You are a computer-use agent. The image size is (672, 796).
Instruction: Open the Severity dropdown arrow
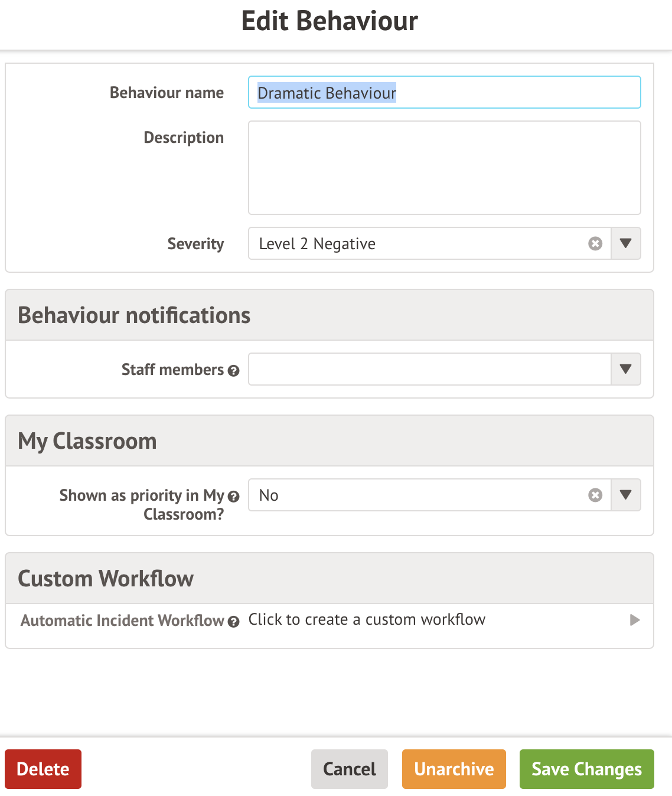(x=626, y=244)
